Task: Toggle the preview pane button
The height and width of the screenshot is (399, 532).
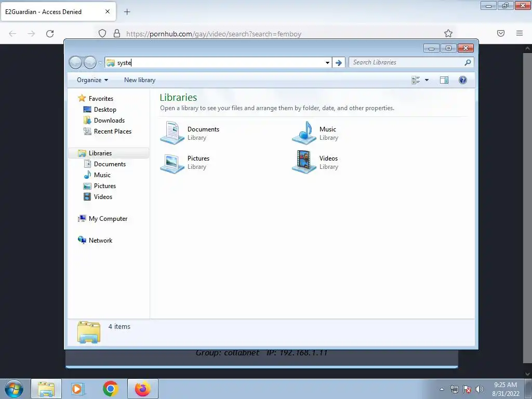Action: pos(444,80)
